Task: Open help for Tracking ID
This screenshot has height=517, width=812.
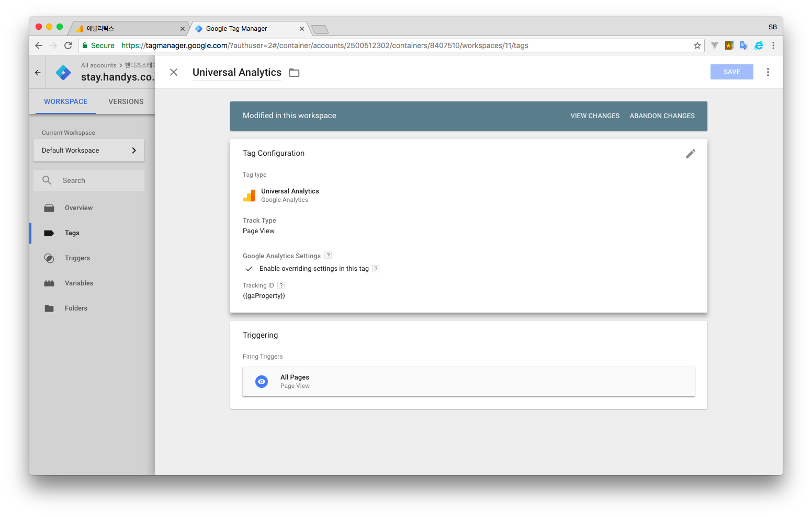Action: pos(281,285)
